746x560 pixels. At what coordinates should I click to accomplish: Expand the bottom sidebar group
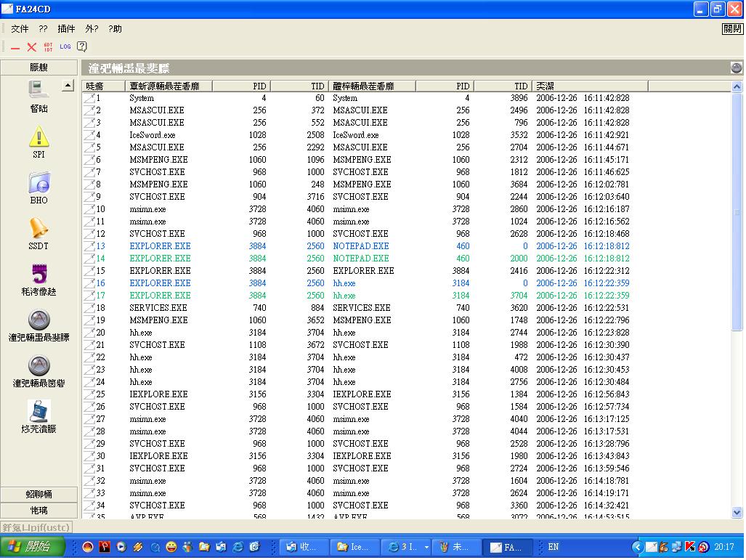pos(38,511)
